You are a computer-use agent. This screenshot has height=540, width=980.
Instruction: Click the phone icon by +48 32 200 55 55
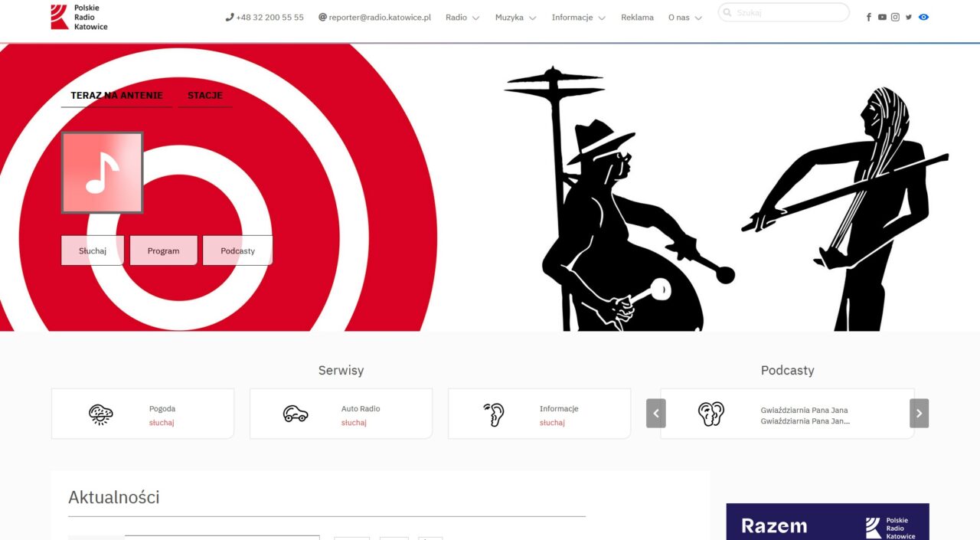[x=230, y=17]
